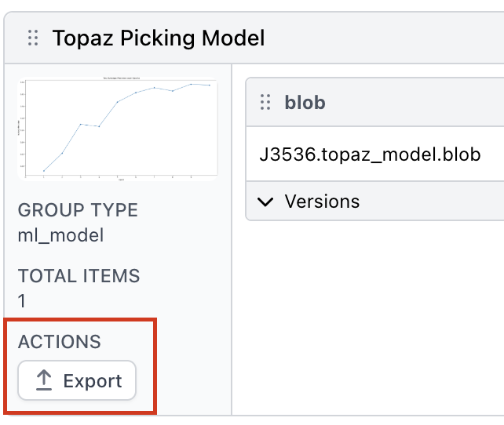Click the drag handle beside Topaz Picking Model
Image resolution: width=504 pixels, height=425 pixels.
(x=33, y=38)
